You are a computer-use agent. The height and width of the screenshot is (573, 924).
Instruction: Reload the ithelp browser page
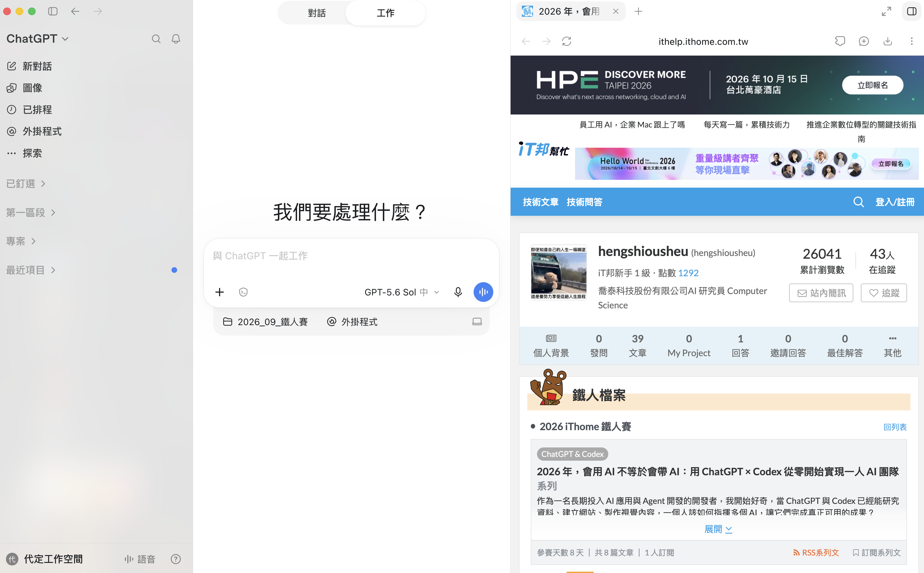(x=566, y=41)
